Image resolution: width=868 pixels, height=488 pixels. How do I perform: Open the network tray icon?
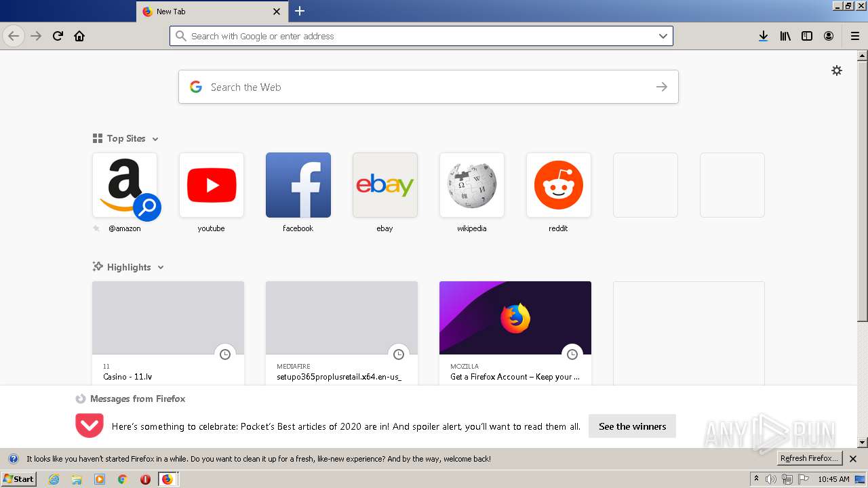[787, 479]
